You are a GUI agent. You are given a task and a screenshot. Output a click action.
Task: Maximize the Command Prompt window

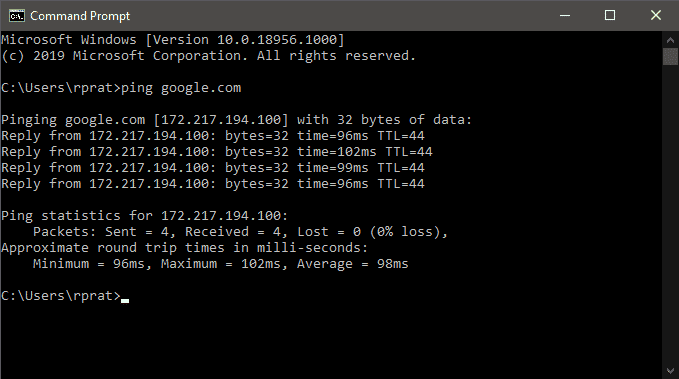coord(610,16)
